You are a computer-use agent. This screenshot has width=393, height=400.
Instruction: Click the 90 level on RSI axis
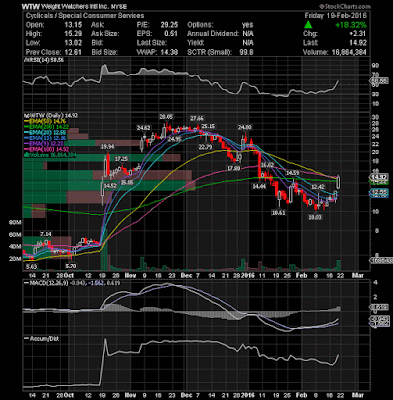click(376, 66)
